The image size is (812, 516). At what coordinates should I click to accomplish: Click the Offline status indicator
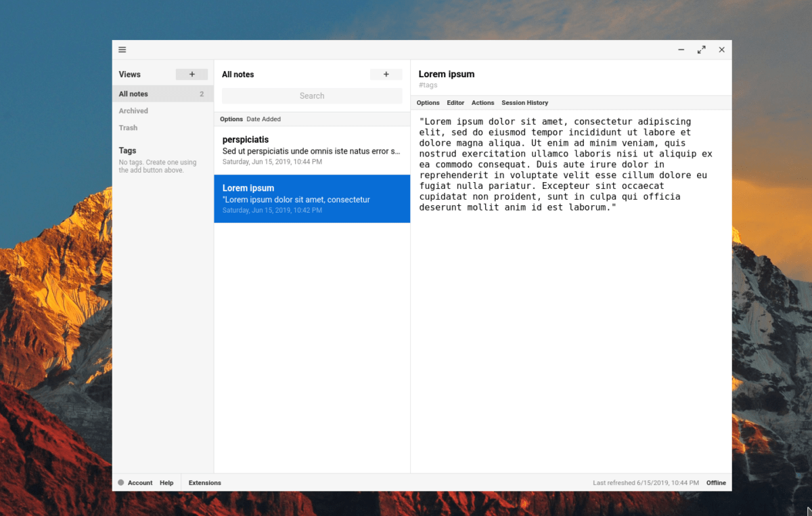pyautogui.click(x=716, y=482)
